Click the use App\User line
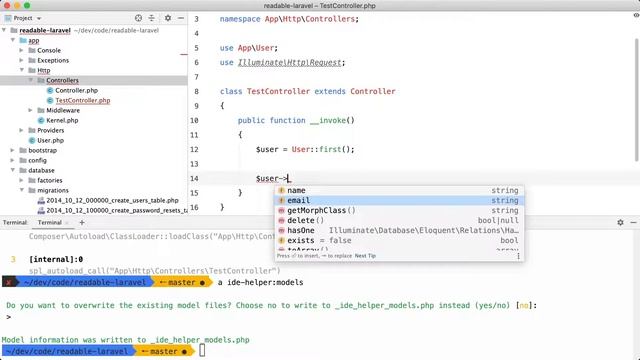Screen dimensions: 640x360 249,48
